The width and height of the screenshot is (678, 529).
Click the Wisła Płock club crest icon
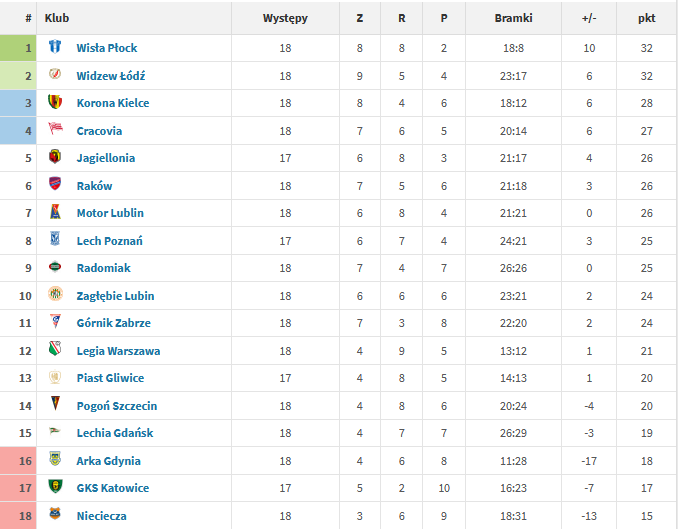click(55, 47)
